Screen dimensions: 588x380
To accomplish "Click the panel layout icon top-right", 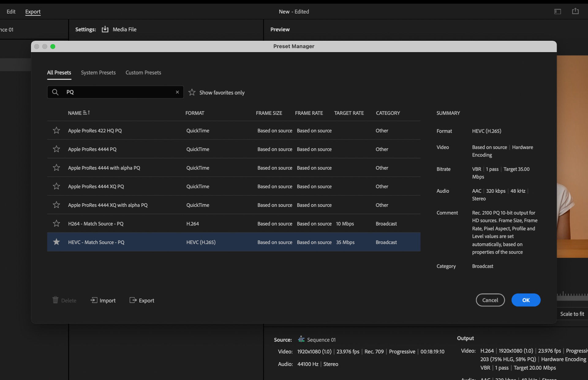I will [557, 11].
